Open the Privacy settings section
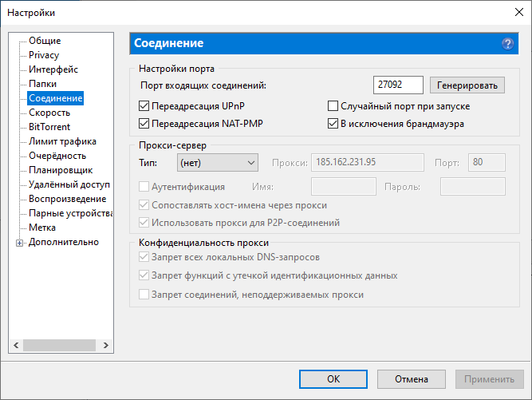The height and width of the screenshot is (400, 532). pyautogui.click(x=44, y=55)
